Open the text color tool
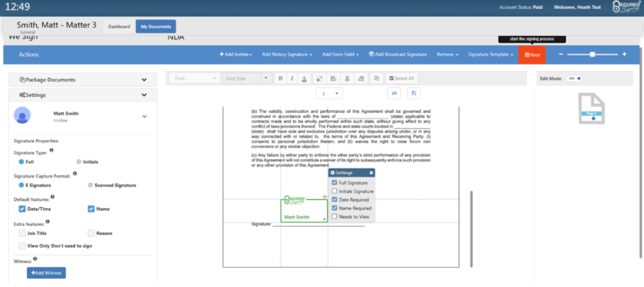 click(304, 78)
